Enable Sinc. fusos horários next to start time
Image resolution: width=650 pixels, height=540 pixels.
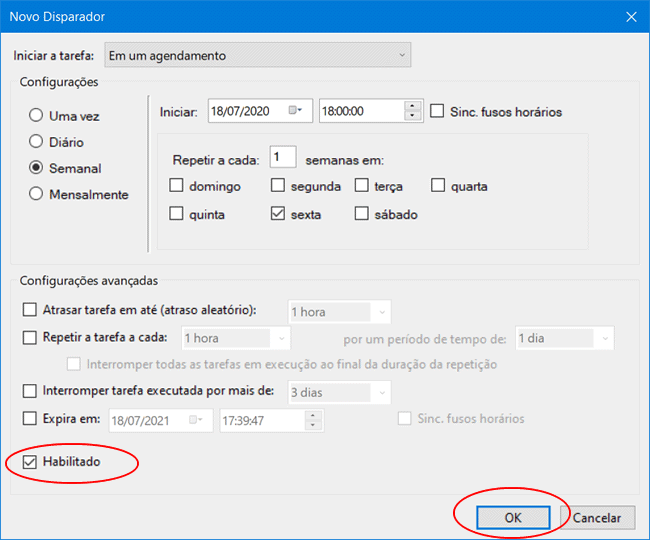[437, 111]
